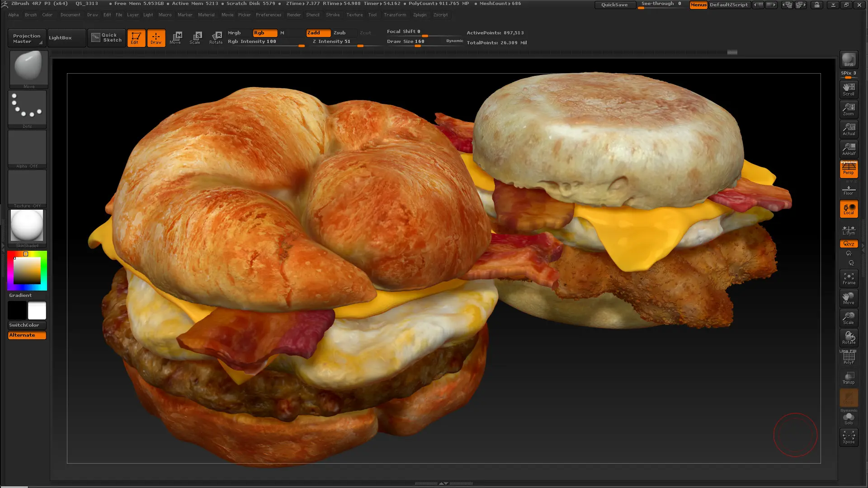Toggle PolyF polyframe display
Screen dimensions: 868x488
pos(849,358)
